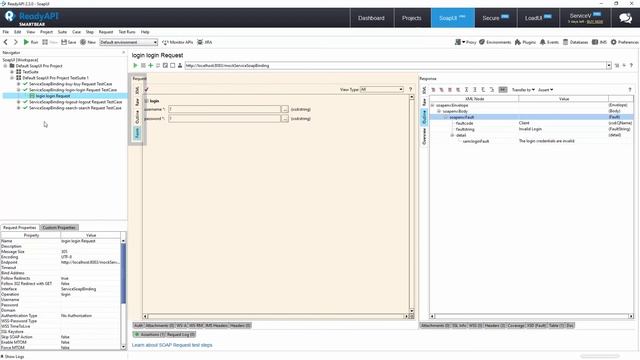This screenshot has height=360, width=640.
Task: Switch to the Projects tab
Action: pyautogui.click(x=411, y=18)
